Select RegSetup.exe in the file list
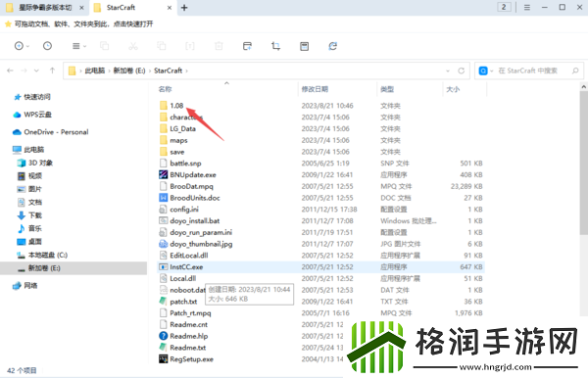588x378 pixels. click(191, 358)
